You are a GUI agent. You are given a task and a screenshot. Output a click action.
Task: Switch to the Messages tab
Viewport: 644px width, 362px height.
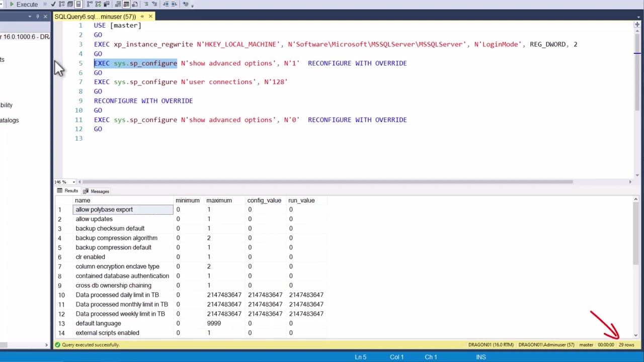click(x=96, y=191)
